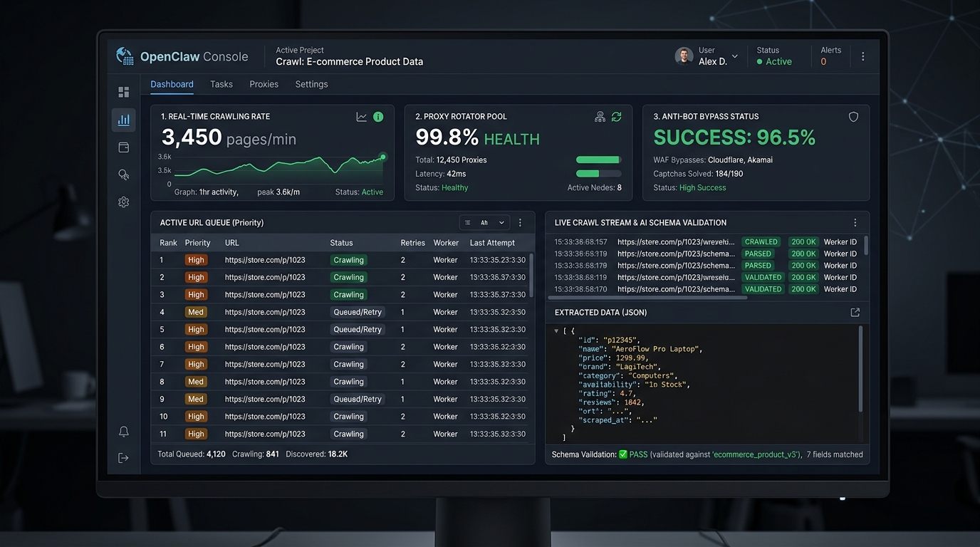980x547 pixels.
Task: Click the proxy network nodes icon
Action: [x=600, y=117]
